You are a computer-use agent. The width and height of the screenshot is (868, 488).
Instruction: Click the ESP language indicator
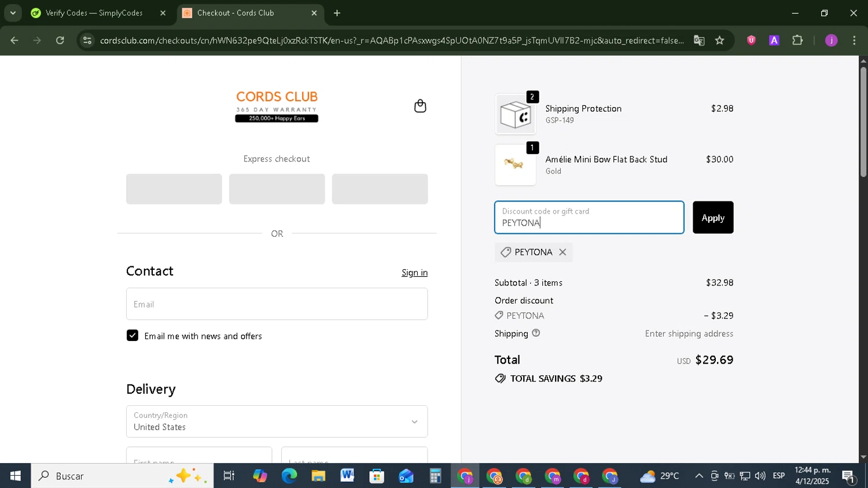779,476
